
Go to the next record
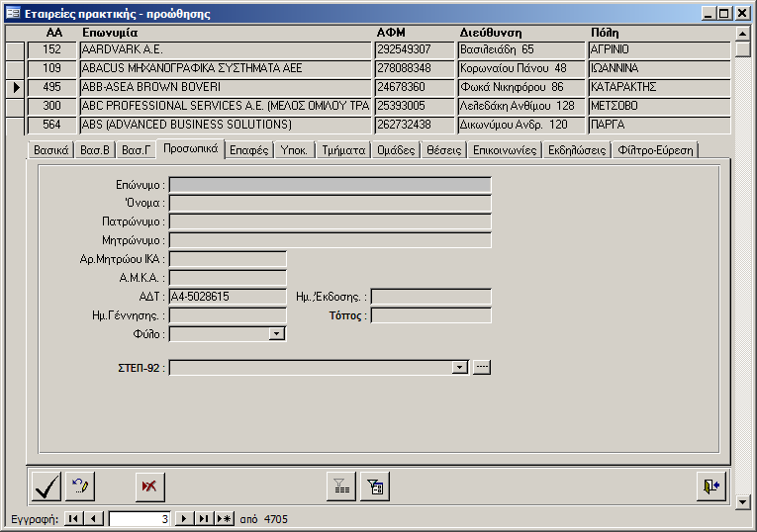(x=183, y=518)
